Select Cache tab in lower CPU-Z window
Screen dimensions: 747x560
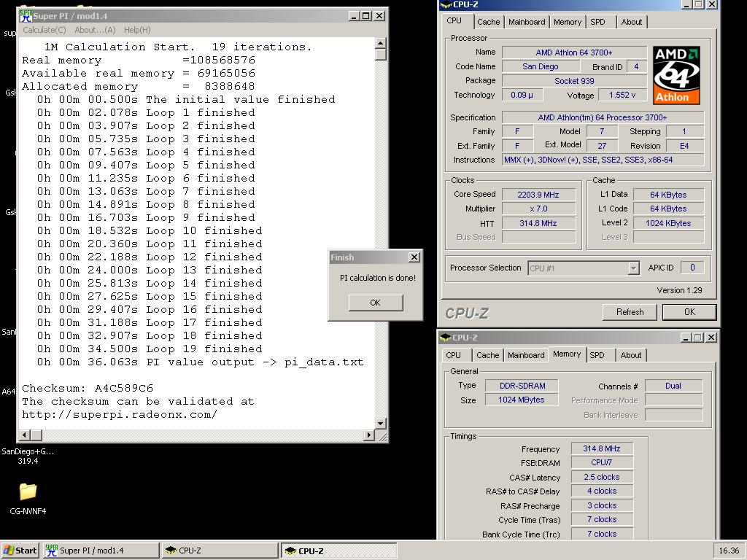488,355
